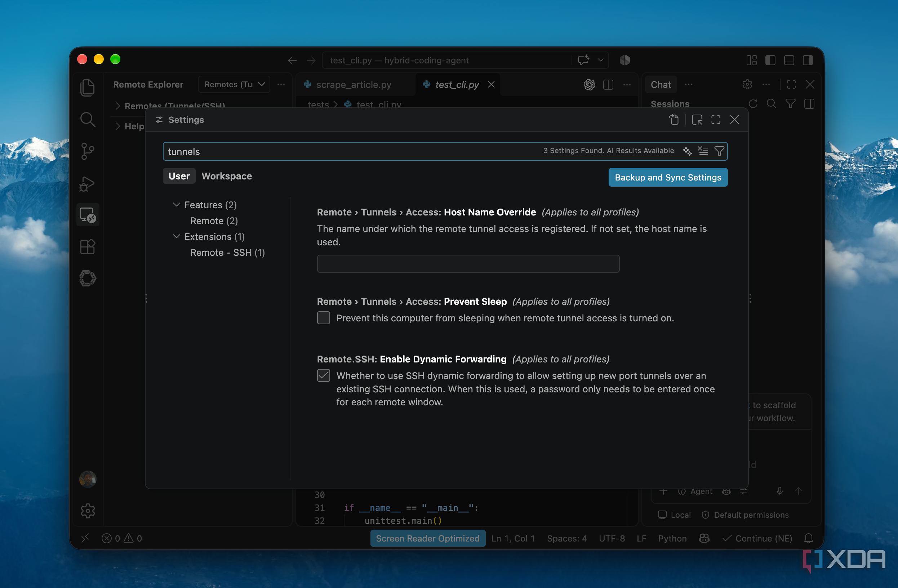Toggle the bottom panel visibility

coord(789,60)
